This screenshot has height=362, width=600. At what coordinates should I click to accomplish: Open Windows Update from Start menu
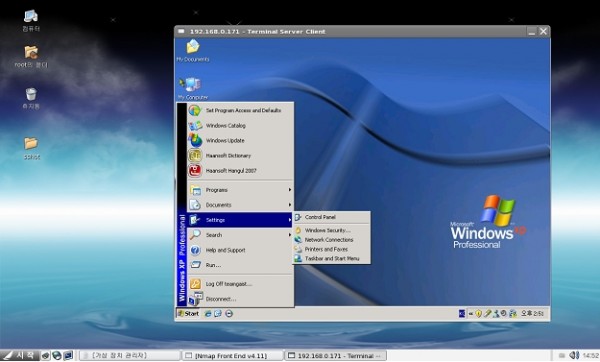click(x=240, y=140)
